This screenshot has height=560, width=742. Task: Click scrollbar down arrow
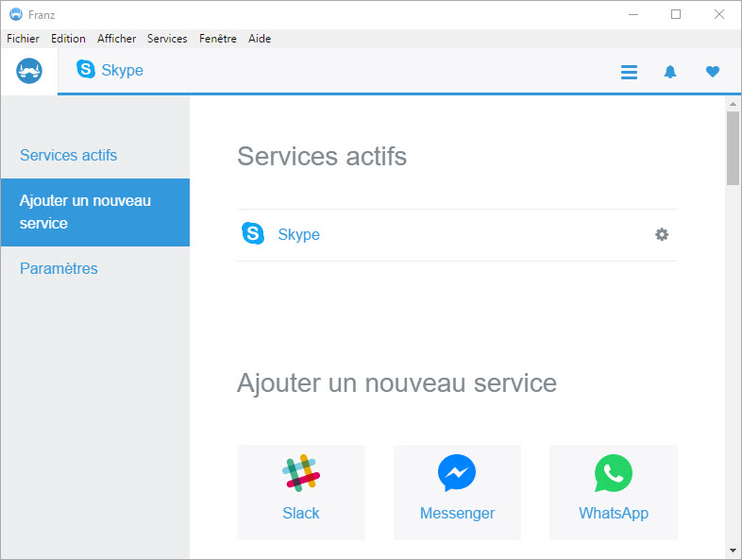coord(733,551)
